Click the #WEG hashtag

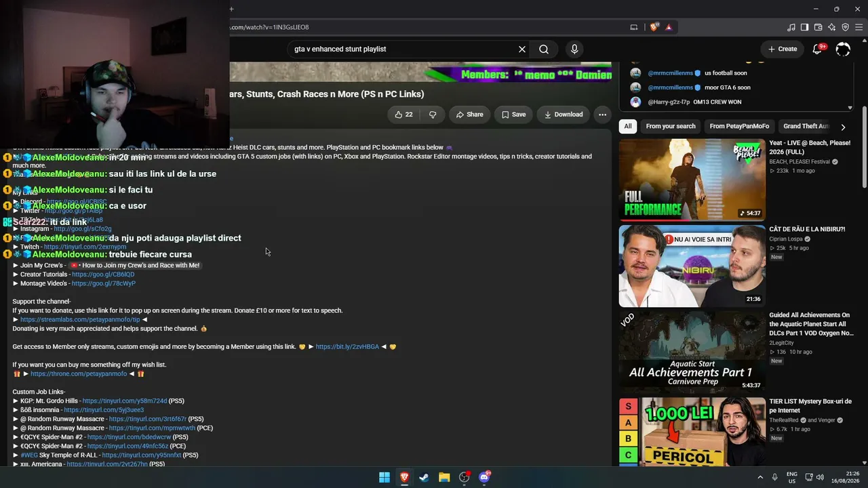[x=29, y=455]
